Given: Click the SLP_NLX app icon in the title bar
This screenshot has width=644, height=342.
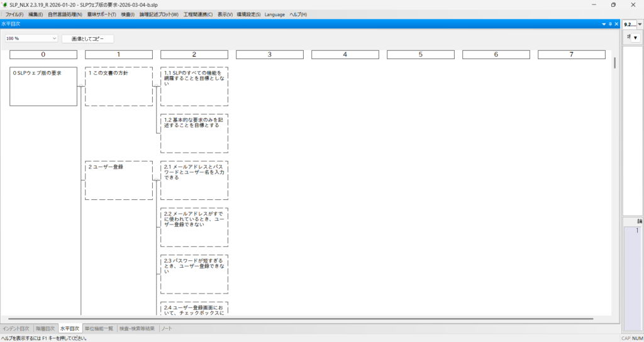Looking at the screenshot, I should tap(5, 4).
